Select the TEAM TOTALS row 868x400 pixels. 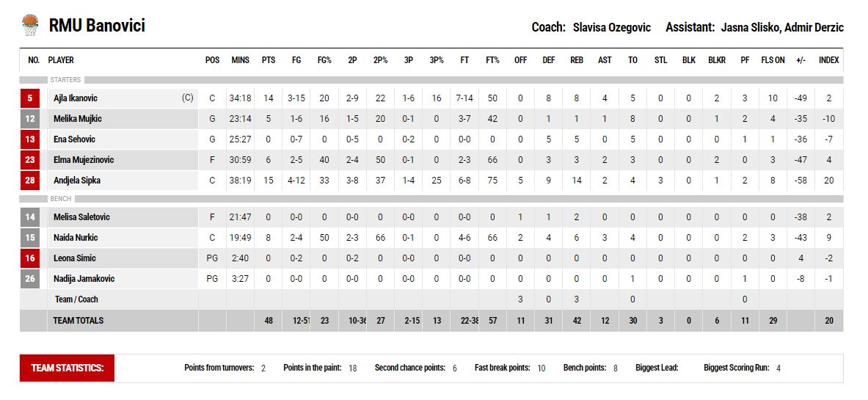(x=431, y=321)
